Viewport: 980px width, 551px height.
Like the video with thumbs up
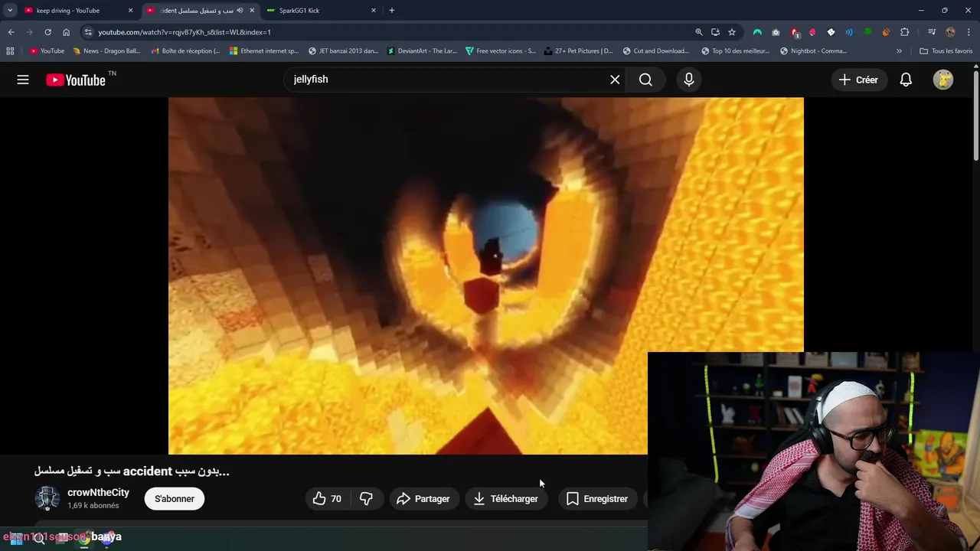coord(328,499)
